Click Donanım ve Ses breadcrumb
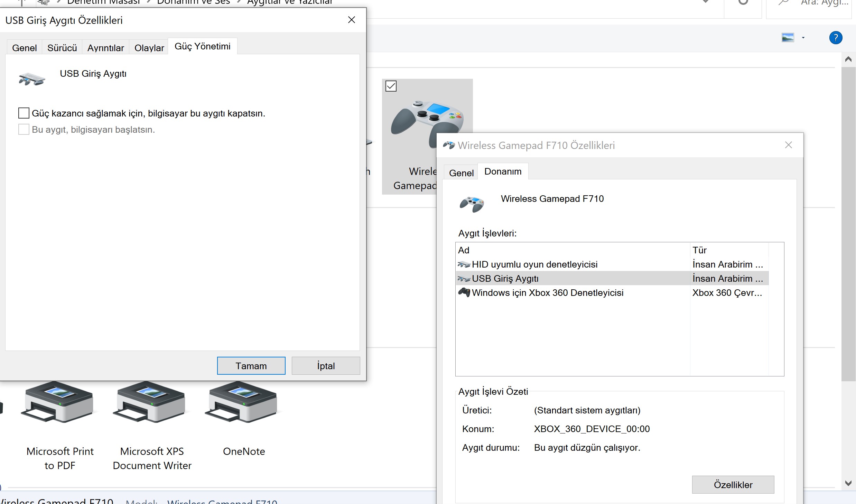Viewport: 856px width, 504px height. (x=194, y=2)
